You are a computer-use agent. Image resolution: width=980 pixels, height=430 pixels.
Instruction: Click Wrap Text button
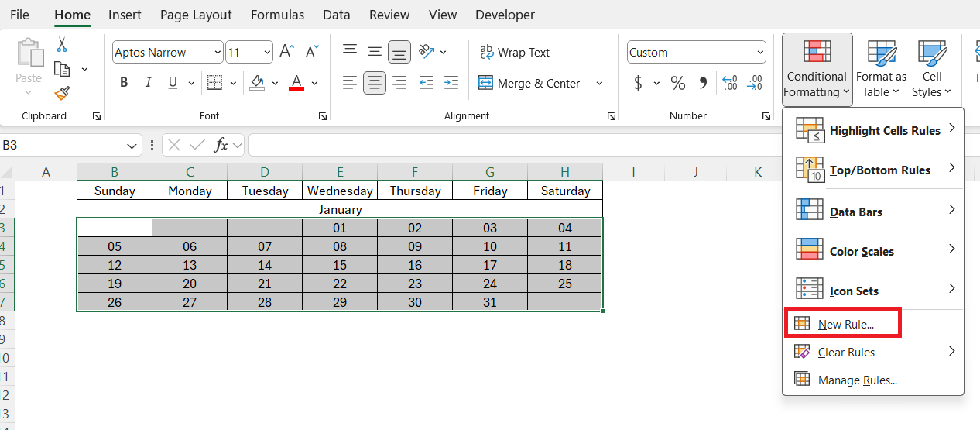pos(515,52)
